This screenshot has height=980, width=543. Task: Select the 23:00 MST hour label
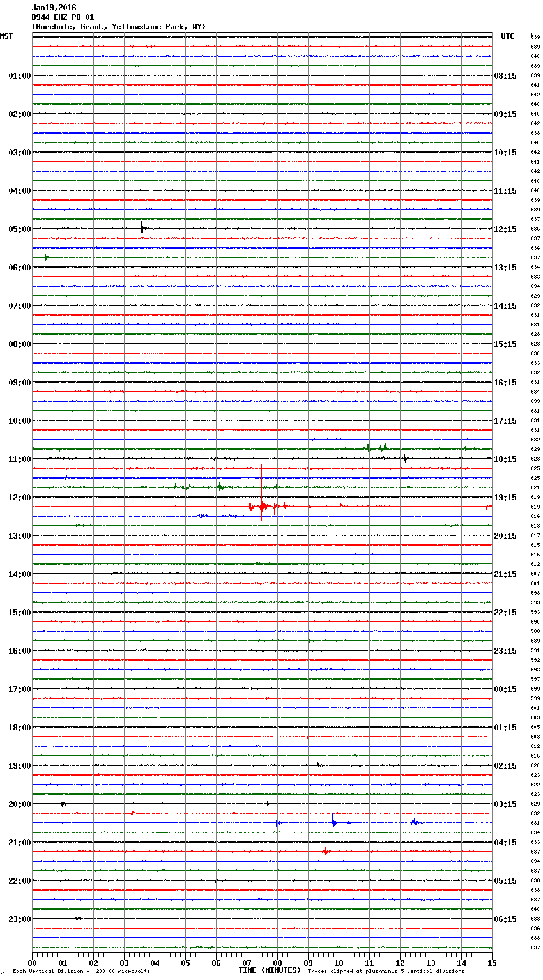(x=20, y=919)
